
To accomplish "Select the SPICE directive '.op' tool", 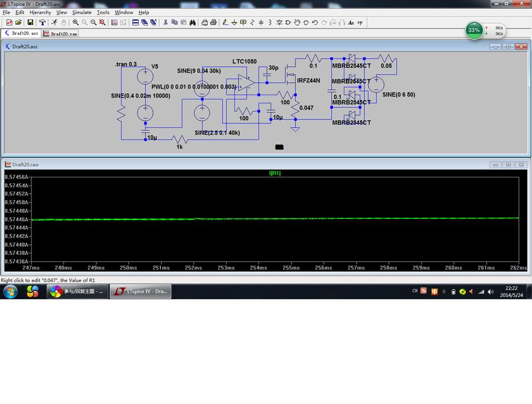I will coord(360,22).
